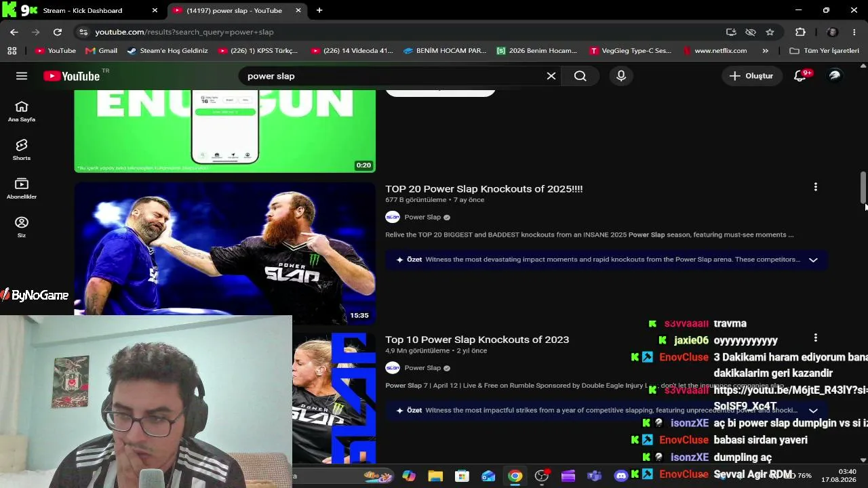This screenshot has height=488, width=868.
Task: Open the YouTube bookmark
Action: [56, 51]
